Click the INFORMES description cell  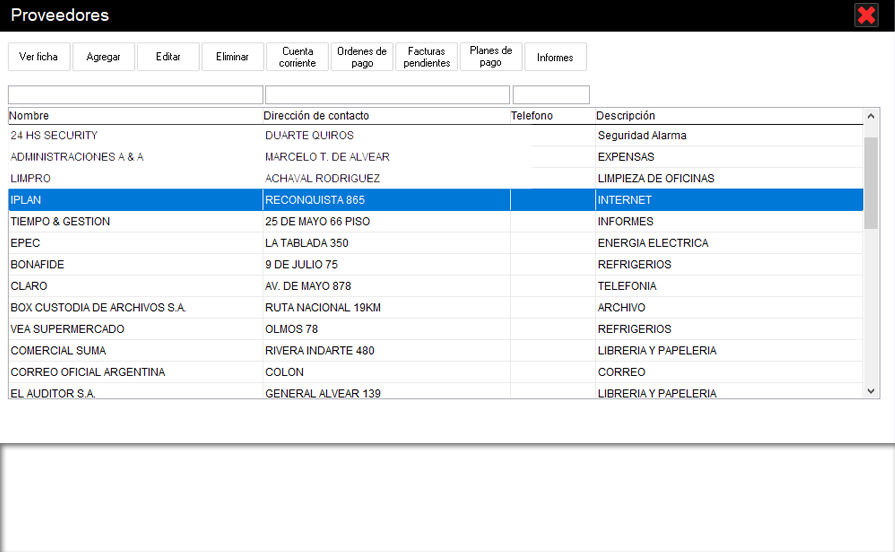click(x=729, y=221)
